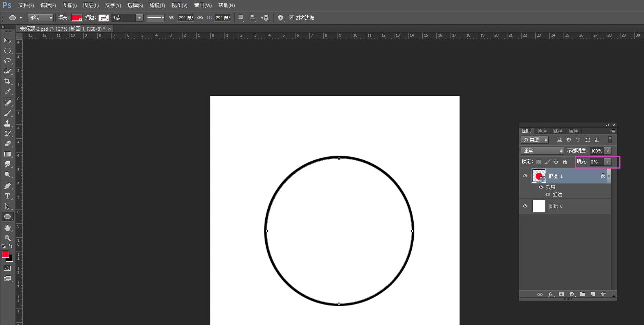Hide the 图层 0 layer
The width and height of the screenshot is (644, 325).
(525, 206)
